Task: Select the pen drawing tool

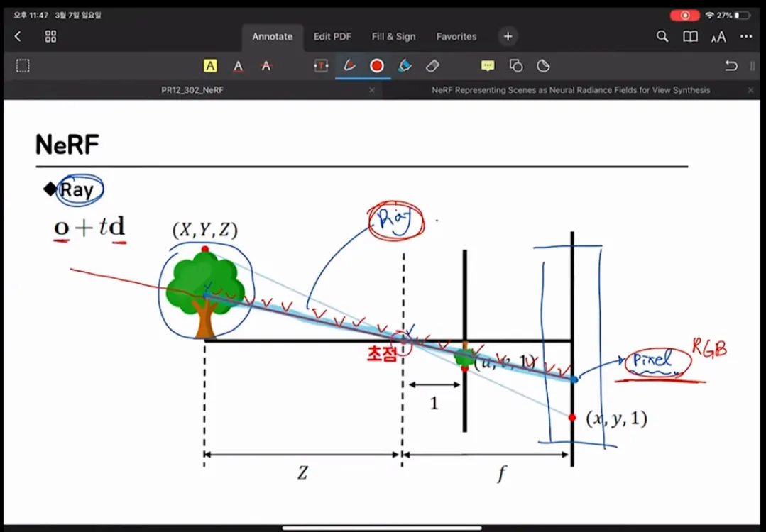Action: click(349, 65)
